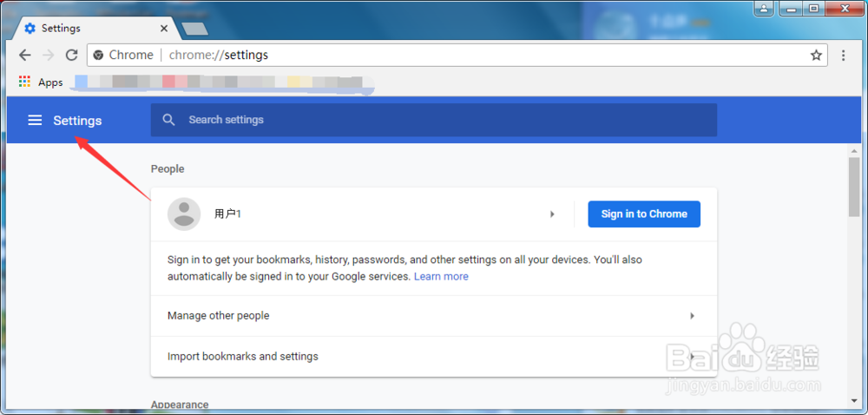
Task: Click the scrollbar down arrow
Action: click(854, 400)
